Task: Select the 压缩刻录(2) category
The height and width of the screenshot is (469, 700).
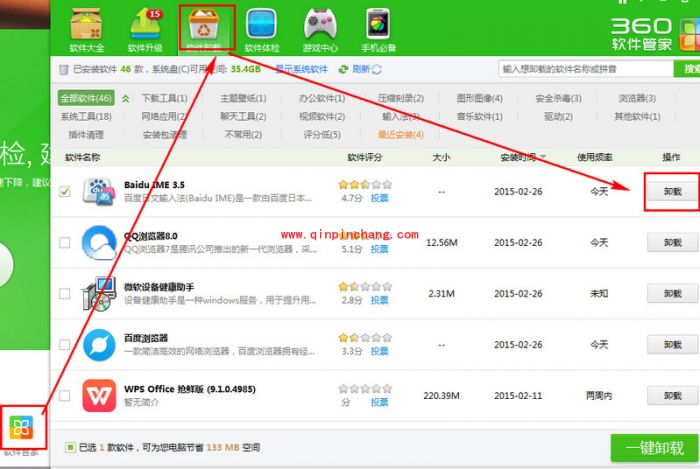Action: point(400,98)
